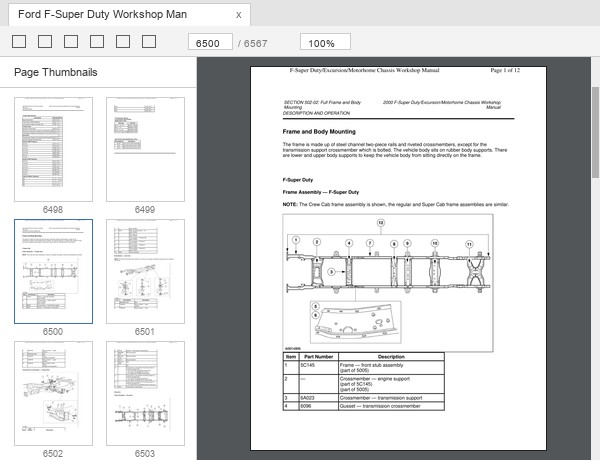Select the highlighted page 6500 thumbnail
The image size is (600, 460).
coord(54,271)
